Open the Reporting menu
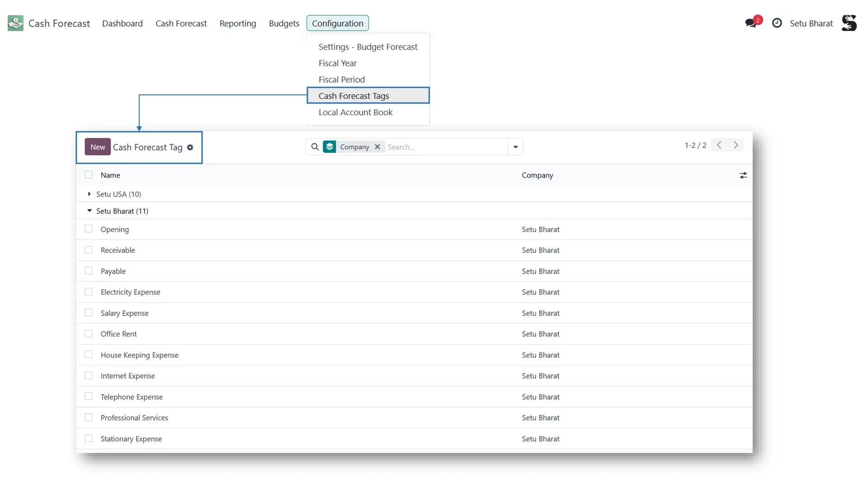This screenshot has width=868, height=488. point(238,23)
